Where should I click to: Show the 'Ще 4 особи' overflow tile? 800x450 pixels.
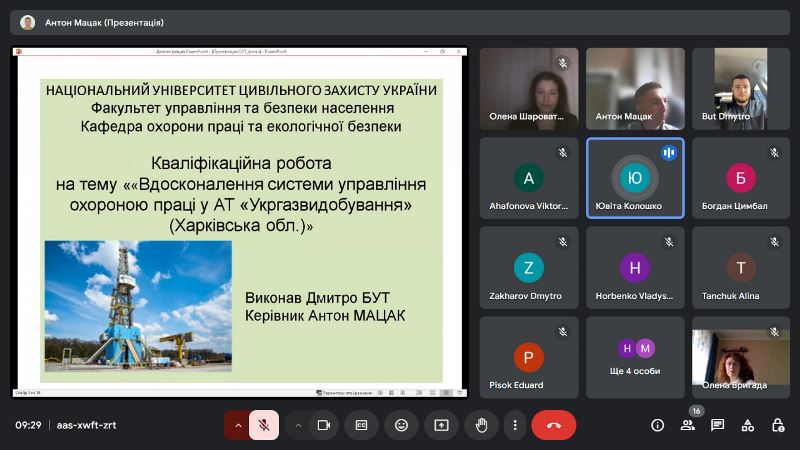[635, 357]
